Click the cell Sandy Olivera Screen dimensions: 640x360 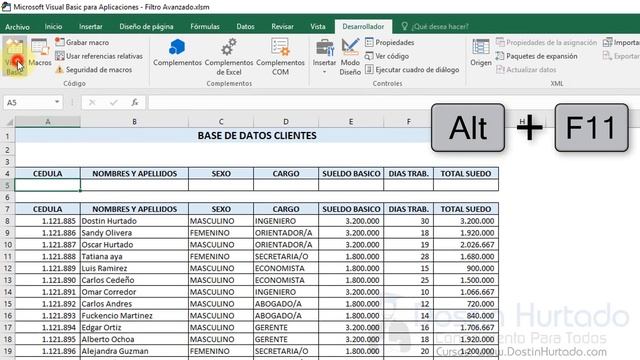pos(134,233)
